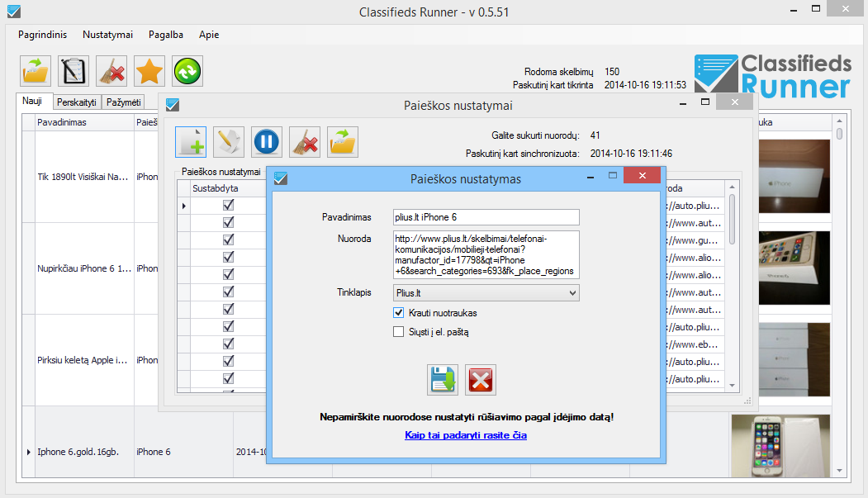Screen dimensions: 868x498
Task: Close the Paieškos nustatymas dialog
Action: [643, 175]
